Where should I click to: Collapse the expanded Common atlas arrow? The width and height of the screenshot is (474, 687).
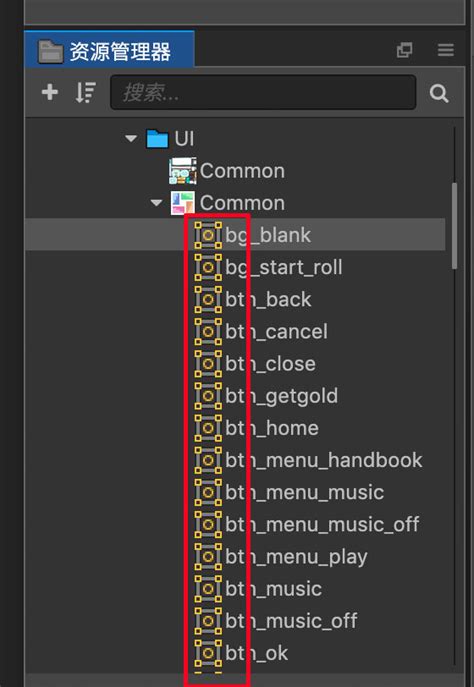pyautogui.click(x=156, y=203)
